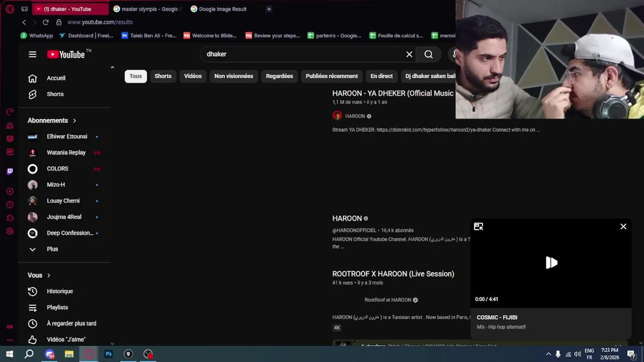Image resolution: width=644 pixels, height=362 pixels.
Task: Open Joujma 4Real subscription channel
Action: (x=64, y=217)
